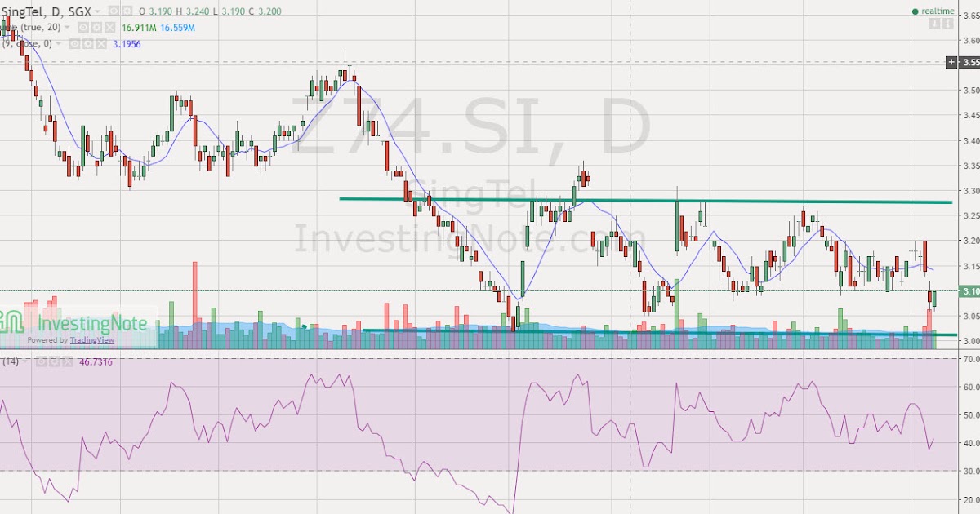
Task: Hide the RSI (14) indicator with its eye icon
Action: [41, 361]
